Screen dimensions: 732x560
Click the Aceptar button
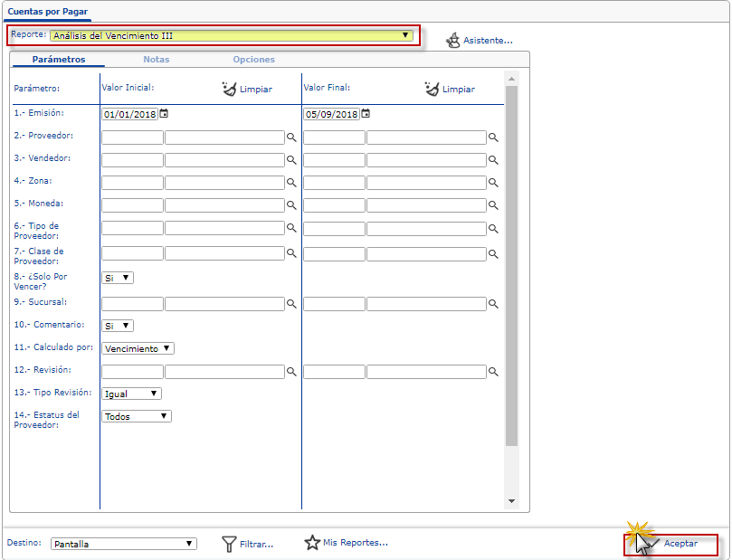[670, 544]
